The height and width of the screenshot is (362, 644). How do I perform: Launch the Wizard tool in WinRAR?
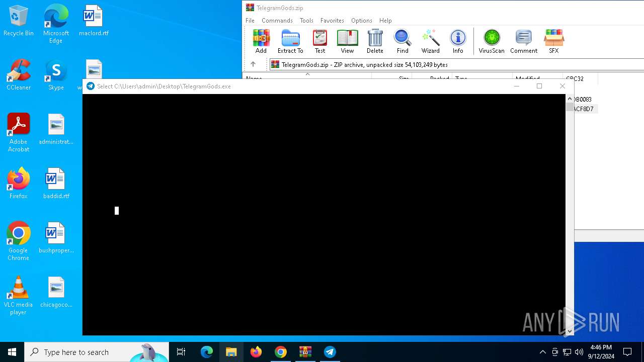point(430,41)
